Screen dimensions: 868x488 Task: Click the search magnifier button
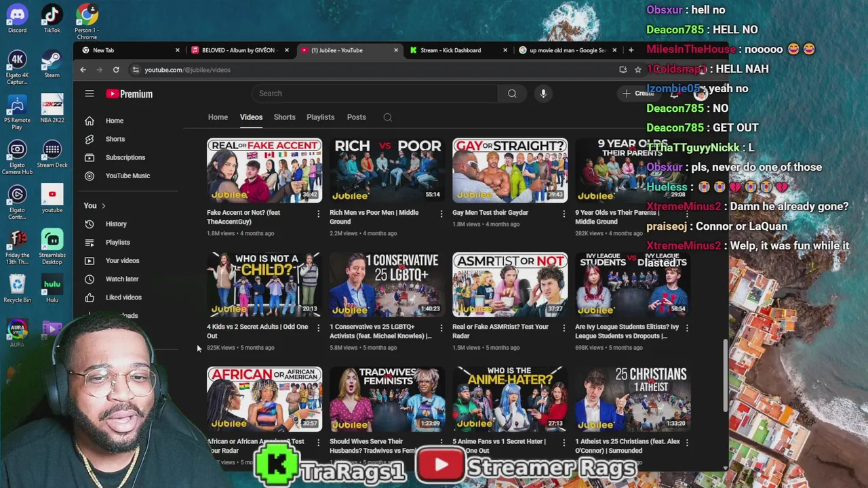tap(512, 94)
